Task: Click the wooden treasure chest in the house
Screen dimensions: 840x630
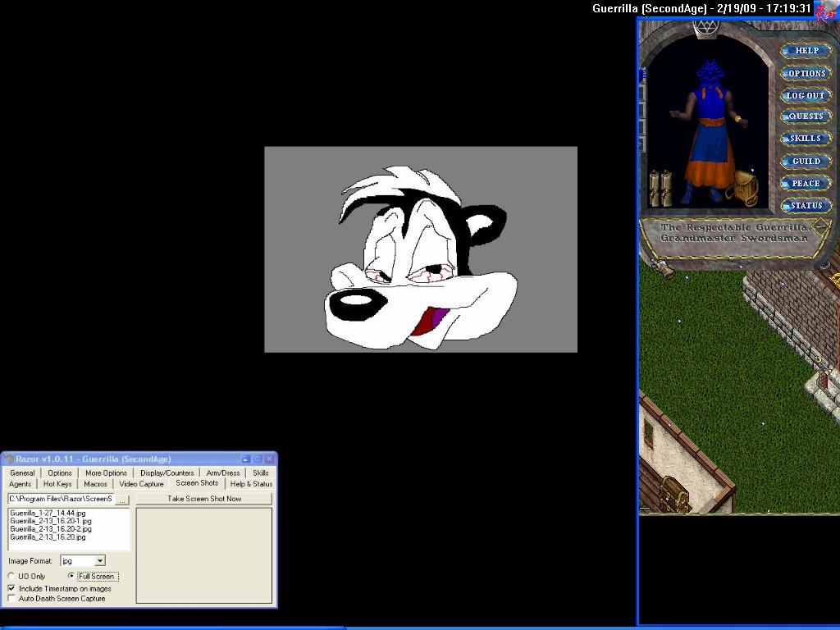Action: click(x=674, y=493)
